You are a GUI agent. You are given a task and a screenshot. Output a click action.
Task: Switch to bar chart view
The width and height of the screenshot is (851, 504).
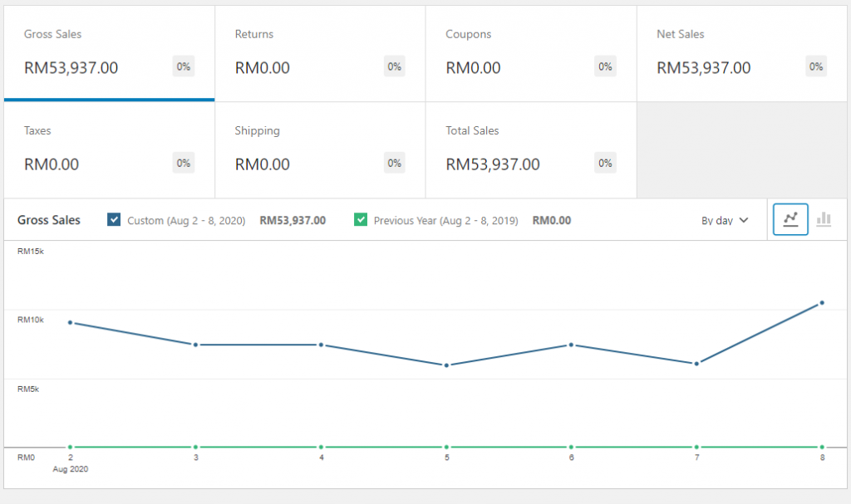coord(824,219)
